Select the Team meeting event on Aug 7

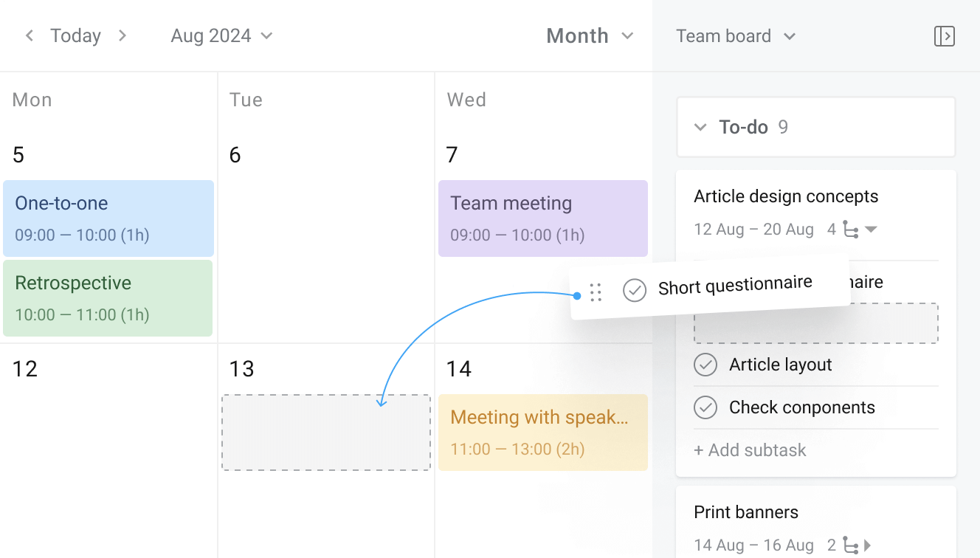click(x=542, y=218)
